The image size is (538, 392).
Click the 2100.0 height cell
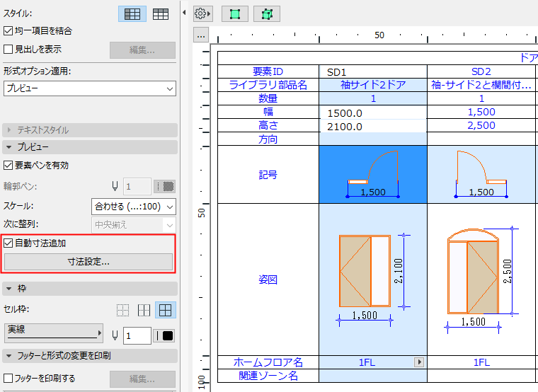point(373,126)
